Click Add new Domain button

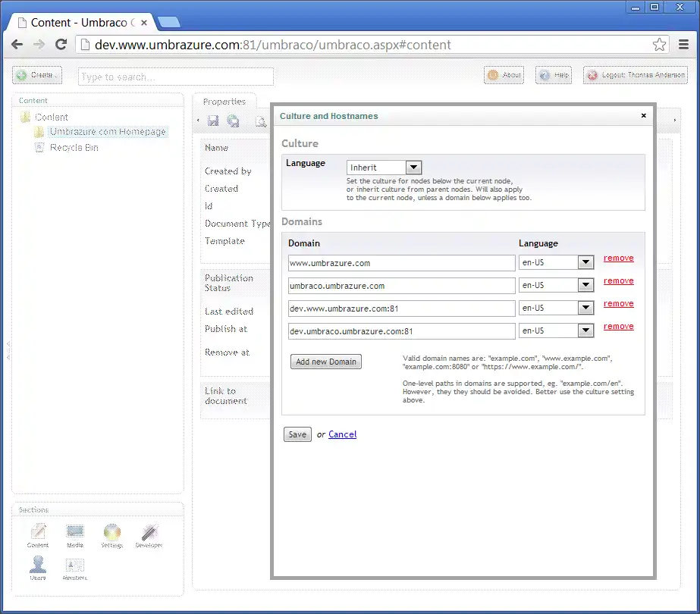click(326, 362)
